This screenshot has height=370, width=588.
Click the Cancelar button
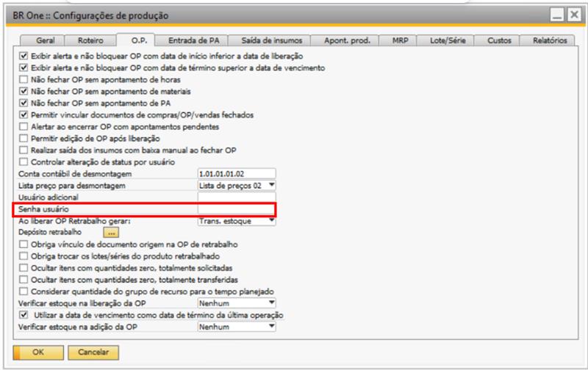click(94, 353)
